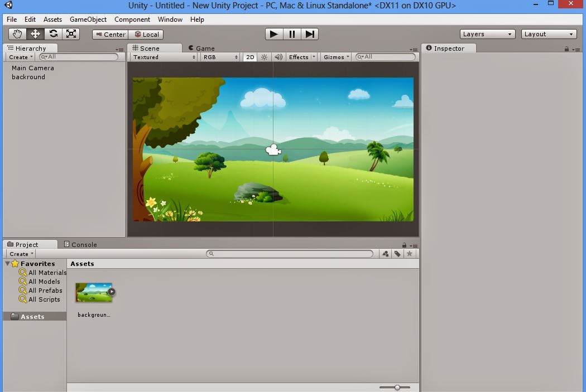
Task: Select the Hand tool
Action: coord(17,34)
